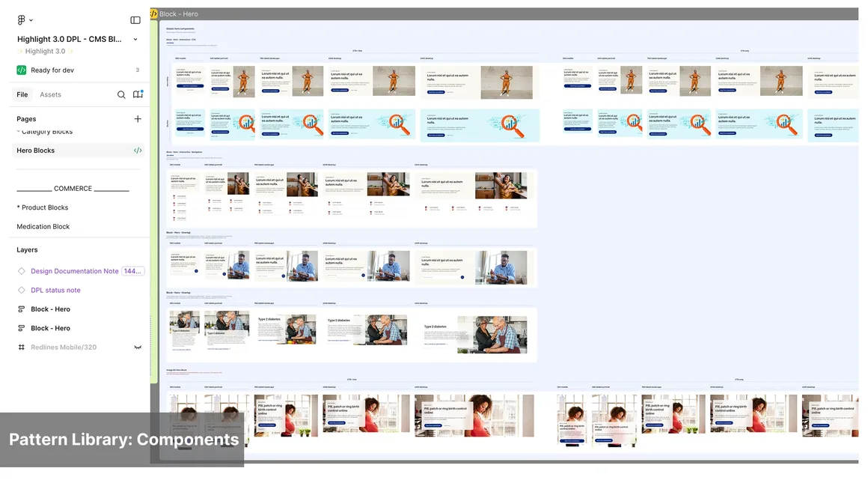Select the DPL status note layer
This screenshot has width=868, height=489.
click(x=55, y=291)
